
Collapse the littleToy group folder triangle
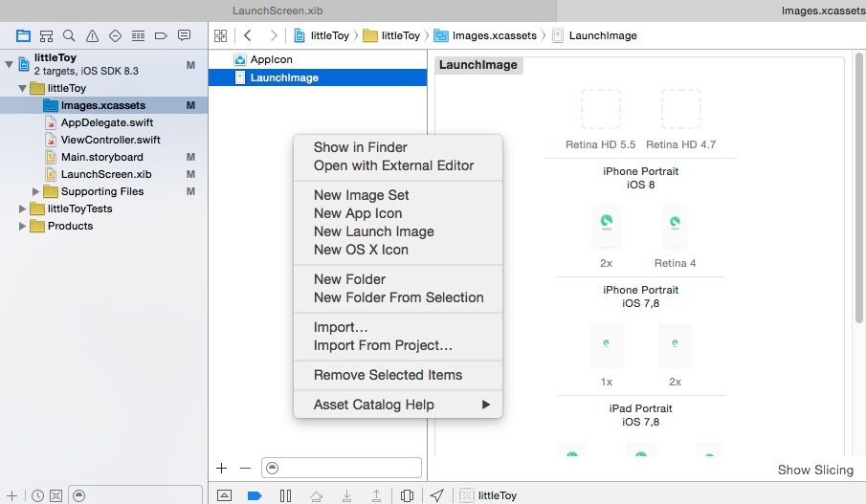point(22,88)
